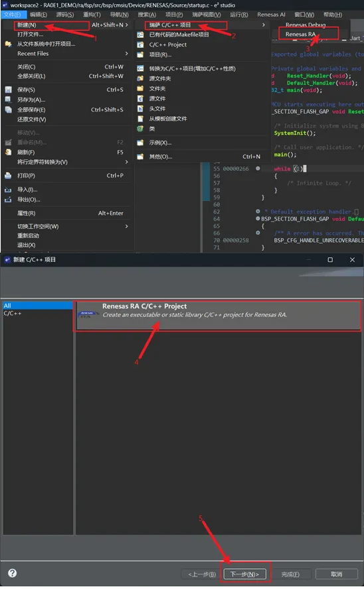Viewport: 364px width, 589px height.
Task: Click the 源文件 source file icon
Action: tap(140, 98)
